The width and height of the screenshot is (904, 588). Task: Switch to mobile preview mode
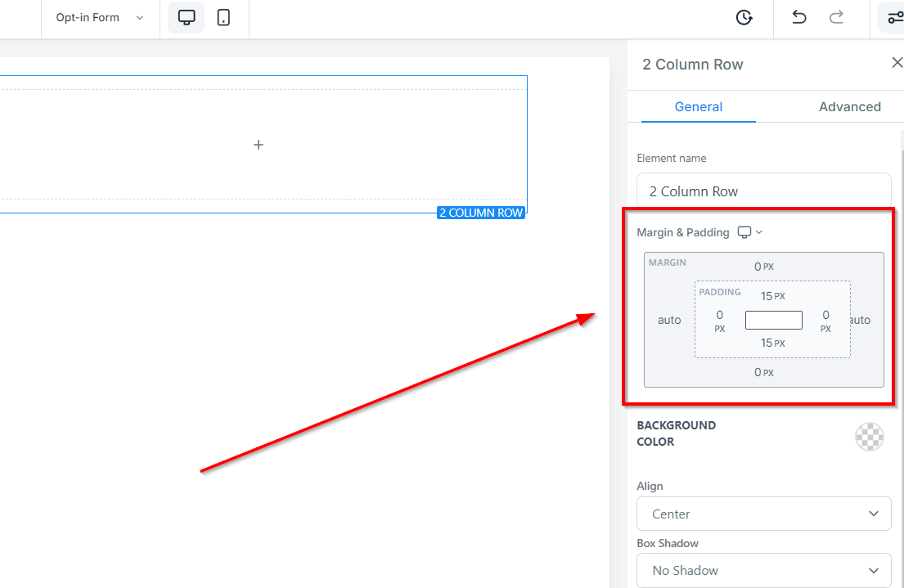pyautogui.click(x=223, y=18)
